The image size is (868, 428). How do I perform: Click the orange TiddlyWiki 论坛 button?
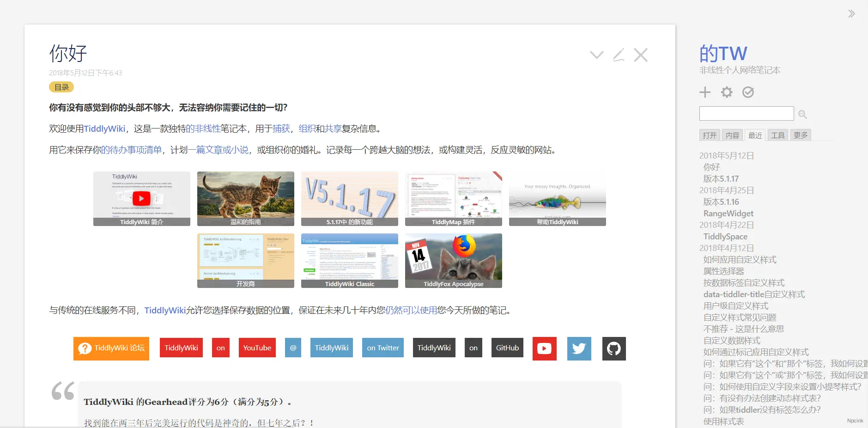click(x=111, y=349)
